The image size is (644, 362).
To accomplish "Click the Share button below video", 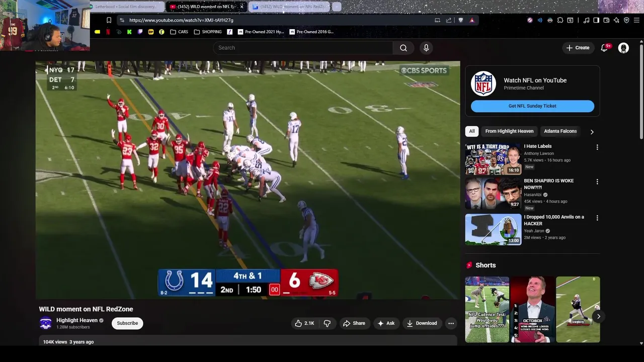I will [x=354, y=323].
